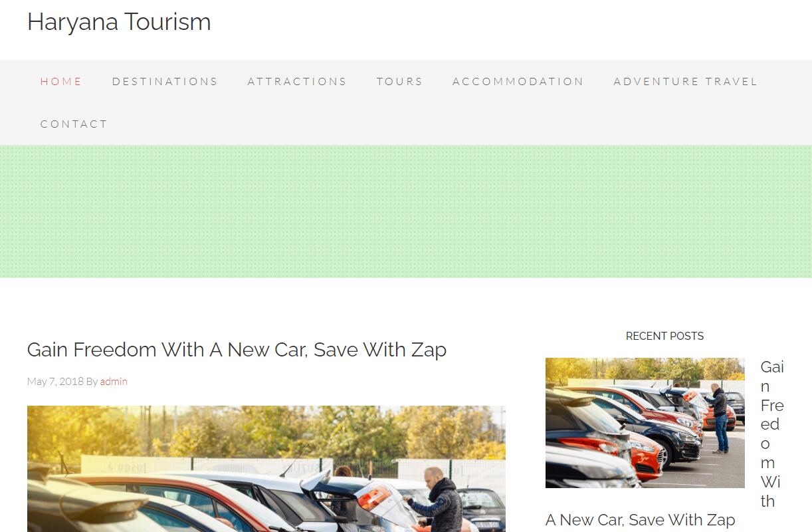Open the Accommodation menu item

518,81
